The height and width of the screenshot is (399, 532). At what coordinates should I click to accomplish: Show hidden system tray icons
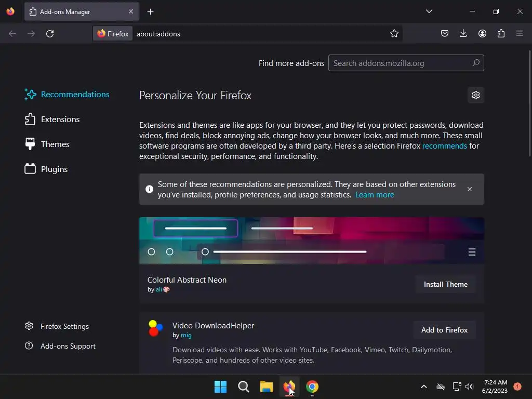coord(424,387)
